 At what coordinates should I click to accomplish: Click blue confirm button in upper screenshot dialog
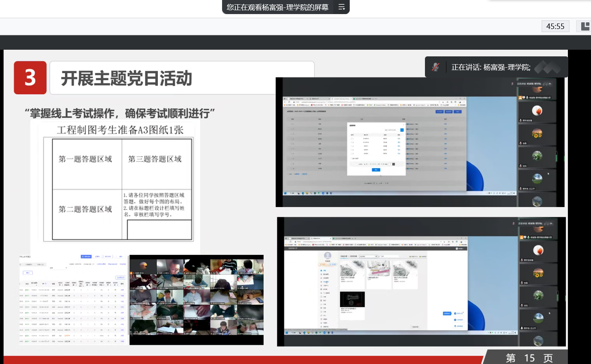click(376, 170)
